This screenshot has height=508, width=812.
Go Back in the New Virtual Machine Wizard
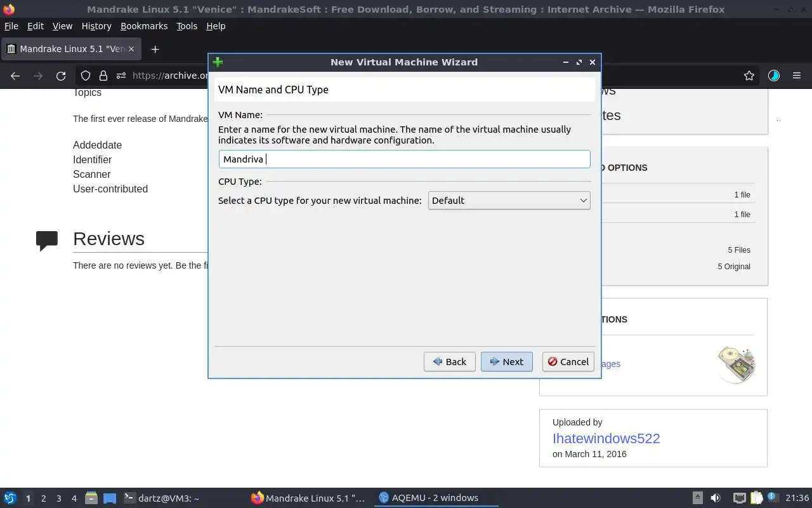tap(449, 361)
